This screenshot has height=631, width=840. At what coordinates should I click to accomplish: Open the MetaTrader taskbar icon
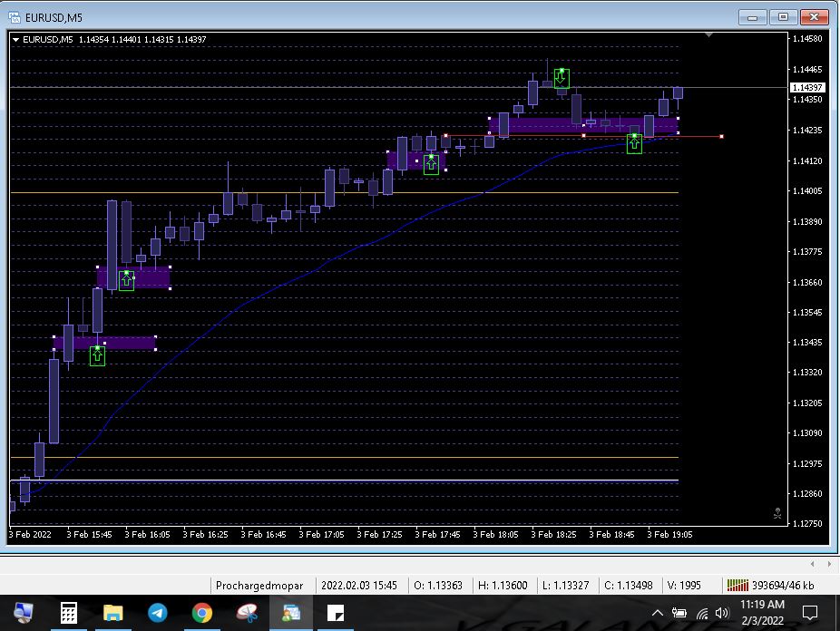(x=291, y=613)
